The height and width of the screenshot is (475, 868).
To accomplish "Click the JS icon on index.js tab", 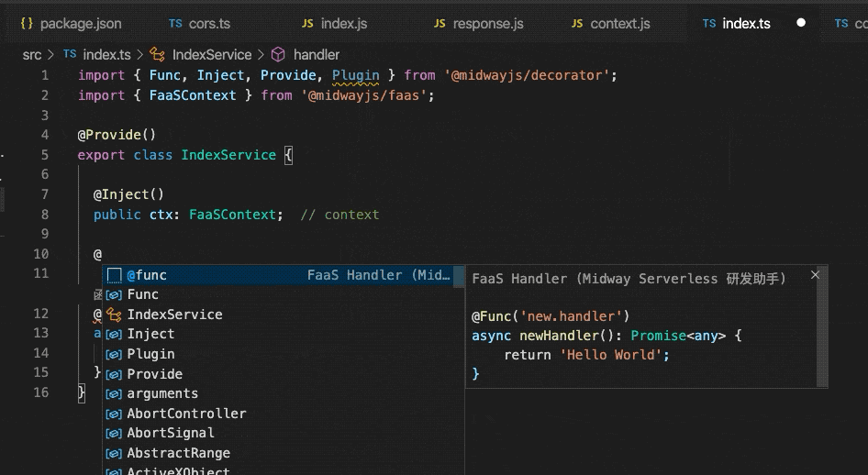I will tap(307, 23).
